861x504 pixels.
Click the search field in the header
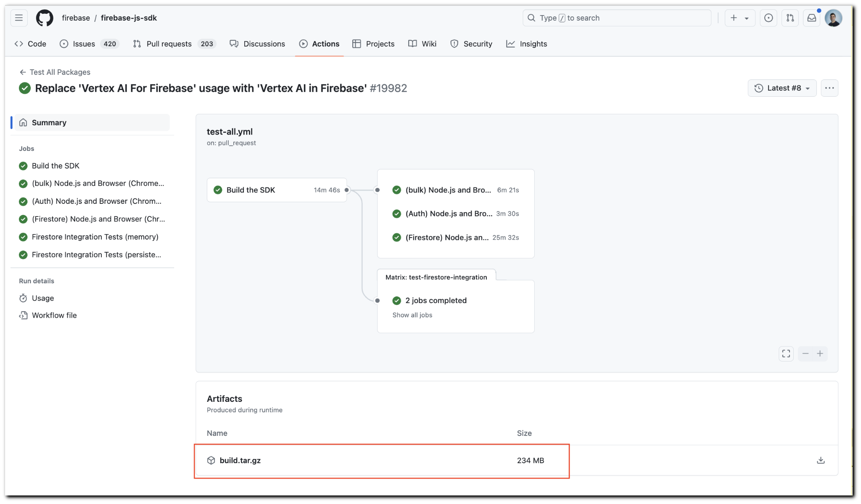[x=616, y=18]
